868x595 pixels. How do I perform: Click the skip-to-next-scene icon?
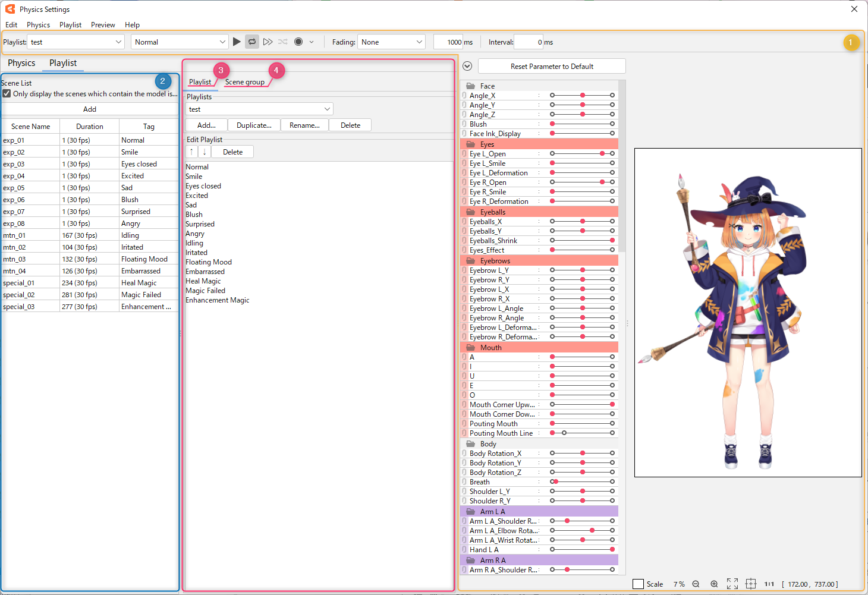pyautogui.click(x=268, y=42)
